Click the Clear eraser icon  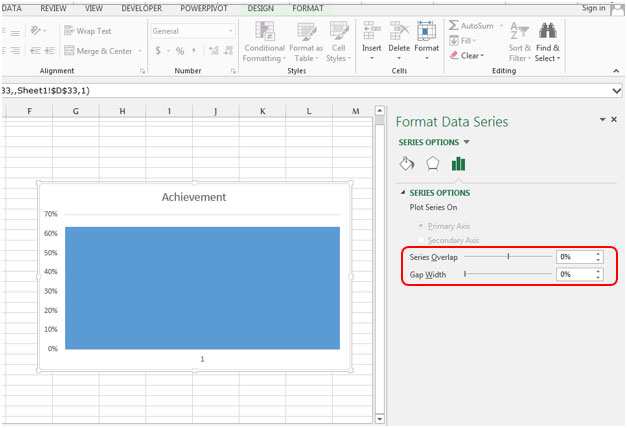click(x=454, y=55)
